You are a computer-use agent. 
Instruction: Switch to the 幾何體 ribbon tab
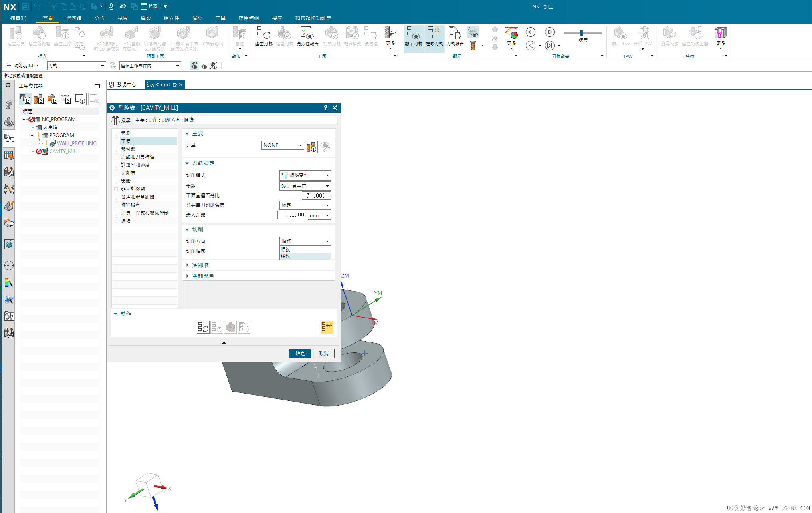click(74, 18)
